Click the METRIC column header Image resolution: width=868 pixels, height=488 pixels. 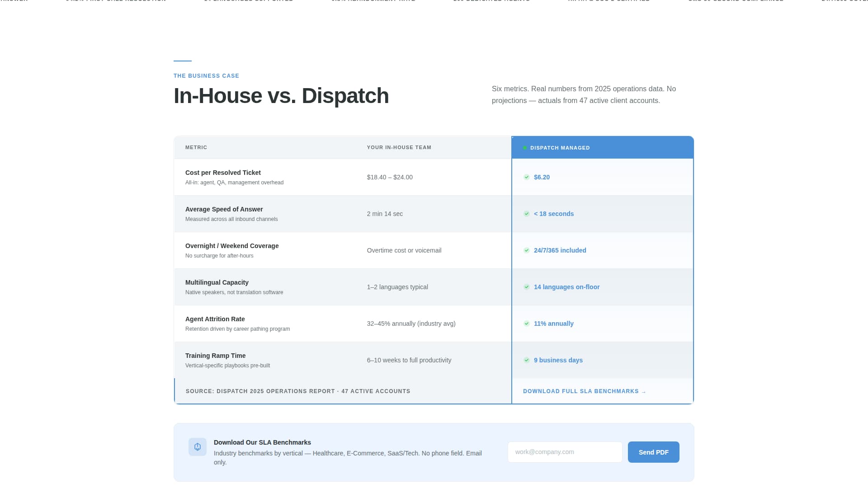click(x=196, y=147)
